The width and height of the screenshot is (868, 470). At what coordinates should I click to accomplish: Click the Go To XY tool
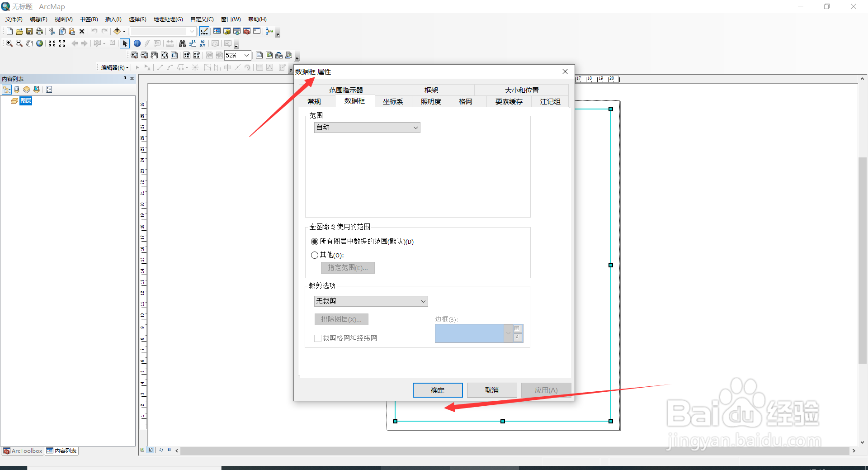point(202,43)
